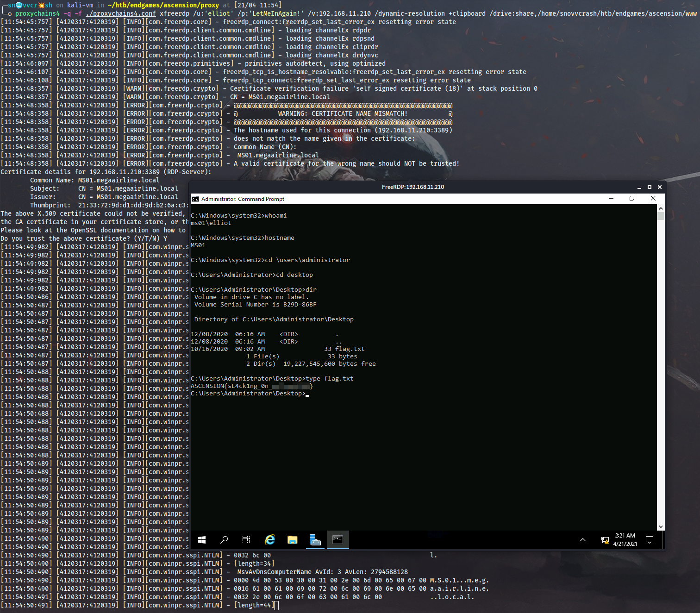
Task: Close the Administrator Command Prompt window
Action: click(x=653, y=199)
